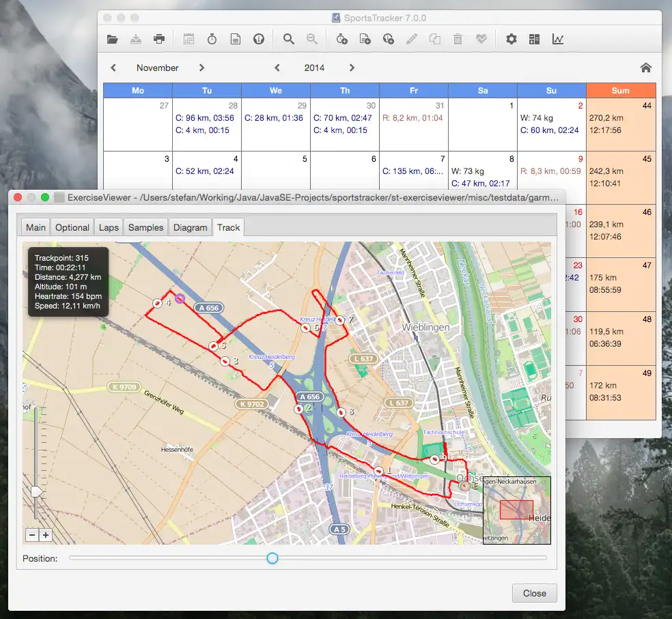
Task: Advance to the next year after 2014
Action: click(x=352, y=68)
